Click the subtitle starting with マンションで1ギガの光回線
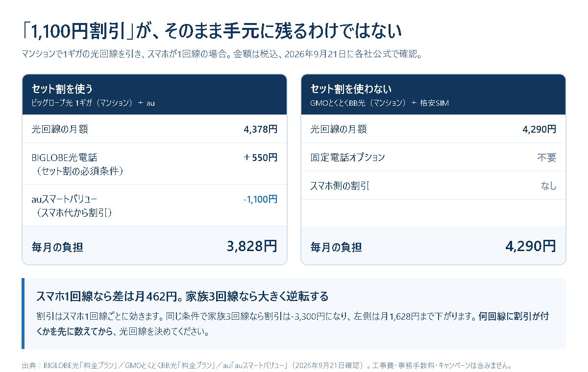 pos(222,54)
